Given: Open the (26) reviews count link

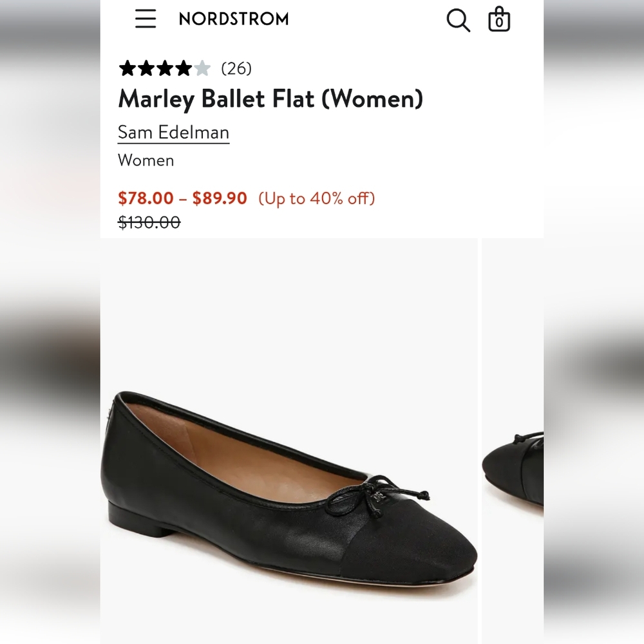Looking at the screenshot, I should (234, 69).
